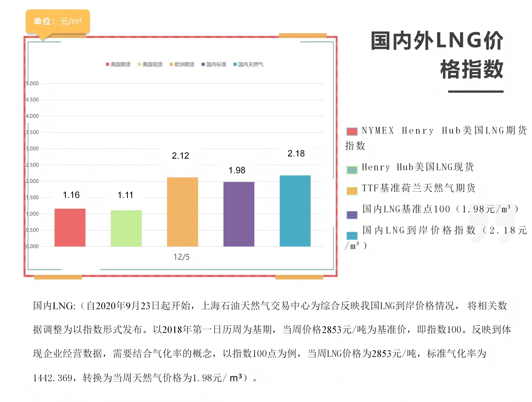Image resolution: width=532 pixels, height=402 pixels.
Task: Select the purple bar valued 1.98
Action: coord(239,214)
